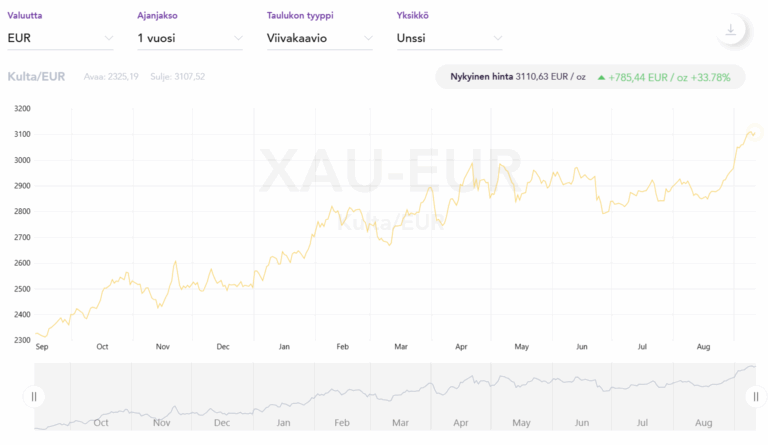This screenshot has height=445, width=768.
Task: Click the Nov label in the navigator strip
Action: 161,423
